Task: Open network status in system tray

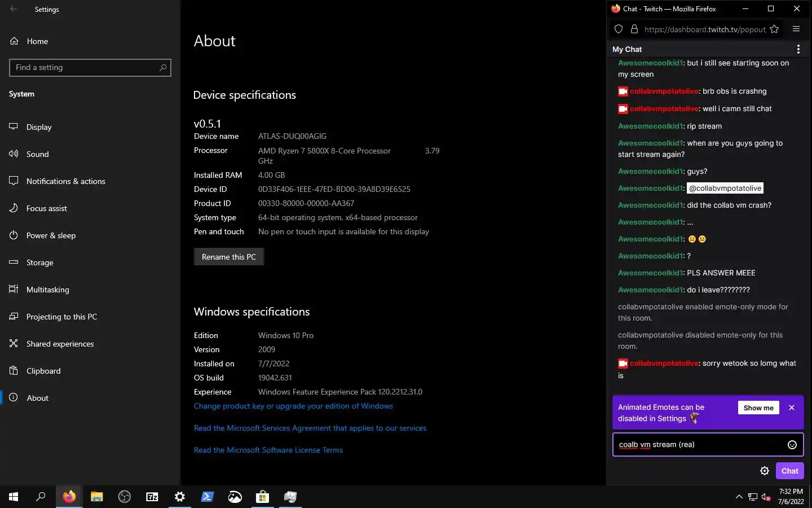Action: tap(752, 497)
